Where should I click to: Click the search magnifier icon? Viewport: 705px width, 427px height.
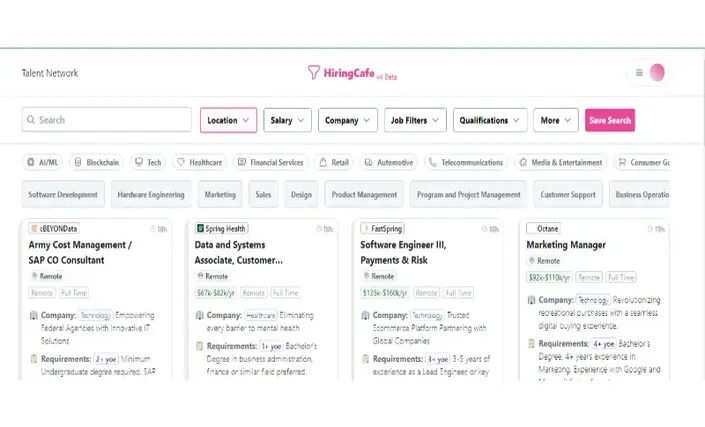[31, 120]
